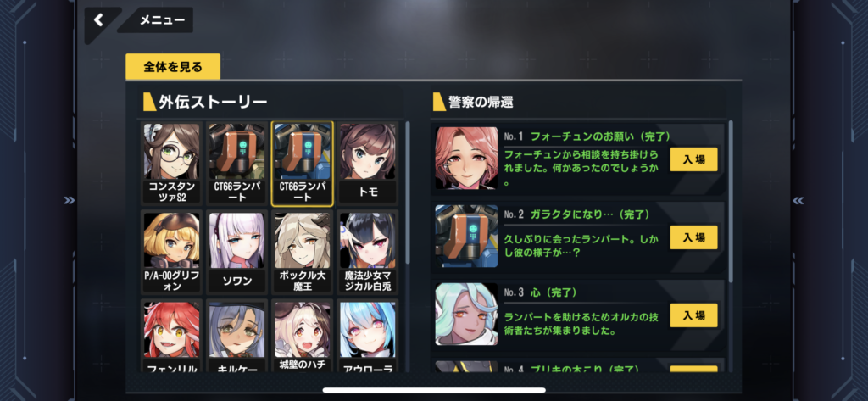
Task: Choose the highlighted CT66ランパート story tile
Action: [302, 164]
